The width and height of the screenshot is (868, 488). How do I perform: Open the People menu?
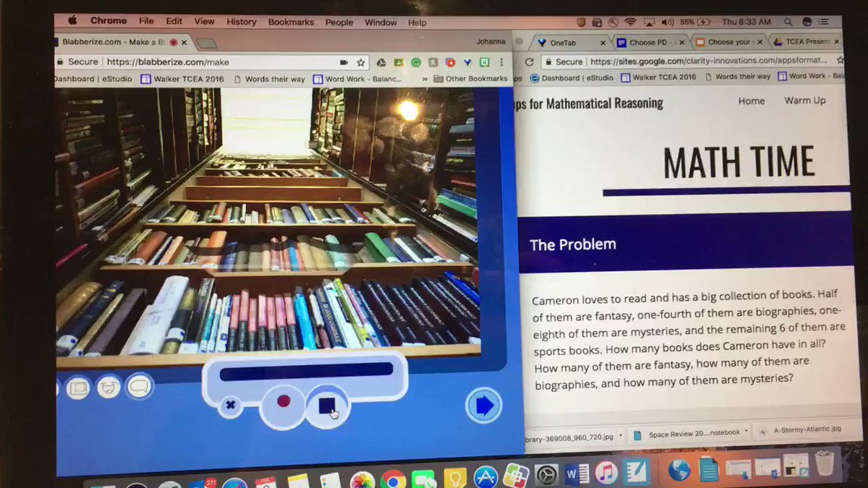point(339,22)
